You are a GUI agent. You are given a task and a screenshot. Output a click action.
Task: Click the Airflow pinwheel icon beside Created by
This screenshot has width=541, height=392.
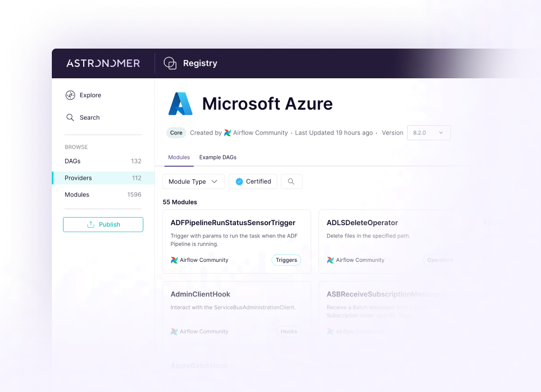[227, 133]
